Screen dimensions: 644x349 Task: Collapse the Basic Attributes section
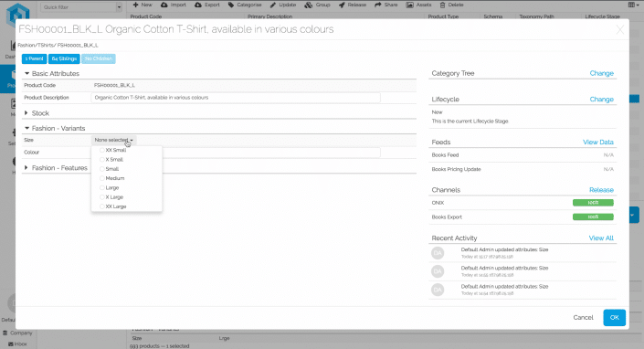[26, 73]
